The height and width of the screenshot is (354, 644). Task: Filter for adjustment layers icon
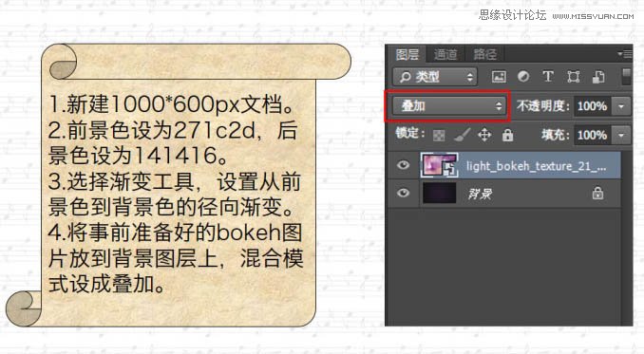[x=522, y=77]
